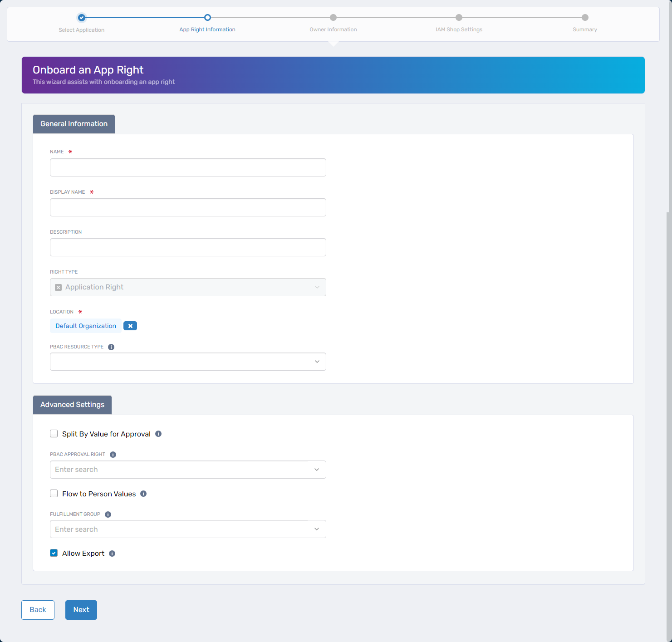Open the PBAC Resource Type dropdown
Image resolution: width=672 pixels, height=642 pixels.
coord(188,362)
